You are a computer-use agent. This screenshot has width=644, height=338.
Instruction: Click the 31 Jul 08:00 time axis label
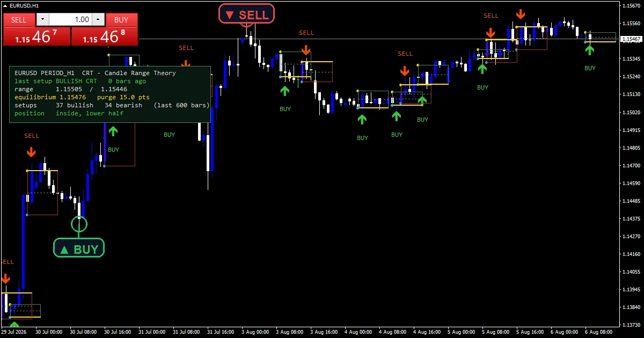186,332
